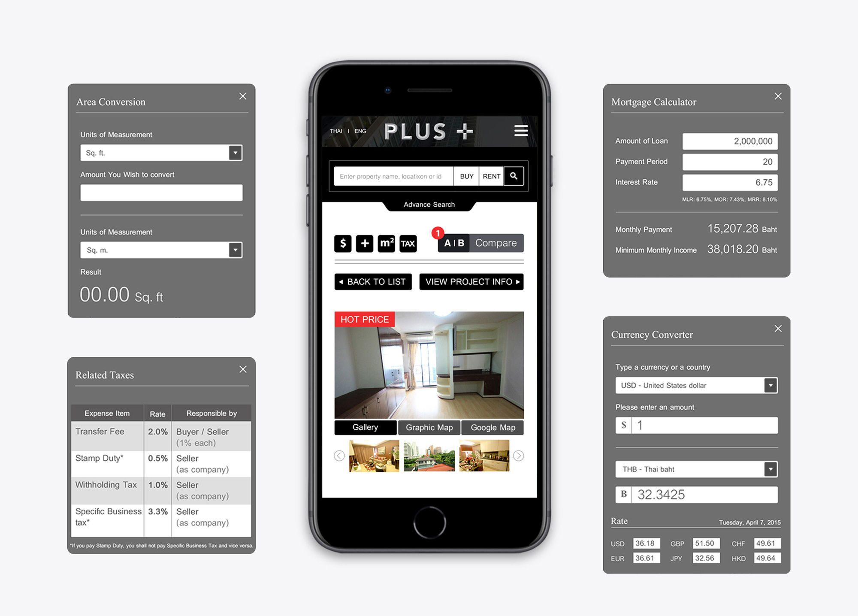
Task: Click HOT PRICE property thumbnail image
Action: (429, 362)
